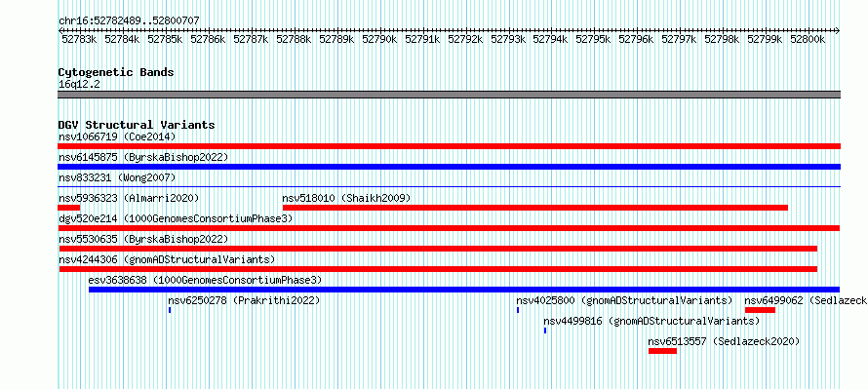Screen dimensions: 868x389
Task: Click the 52799k ruler position
Action: click(766, 39)
